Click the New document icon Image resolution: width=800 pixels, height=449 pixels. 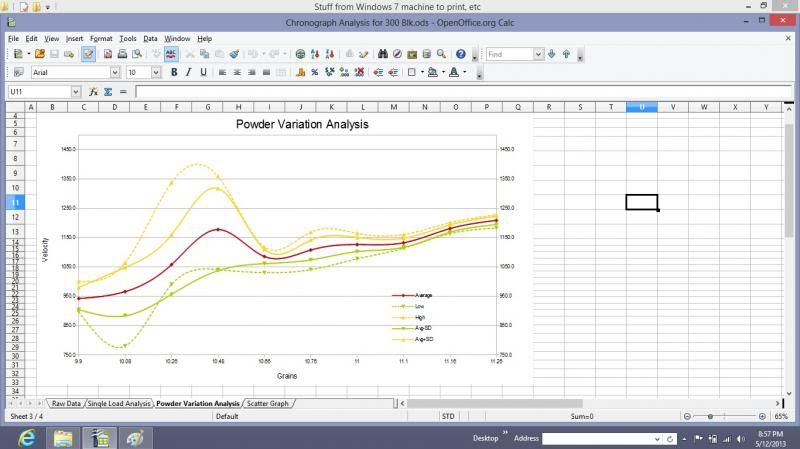[18, 54]
